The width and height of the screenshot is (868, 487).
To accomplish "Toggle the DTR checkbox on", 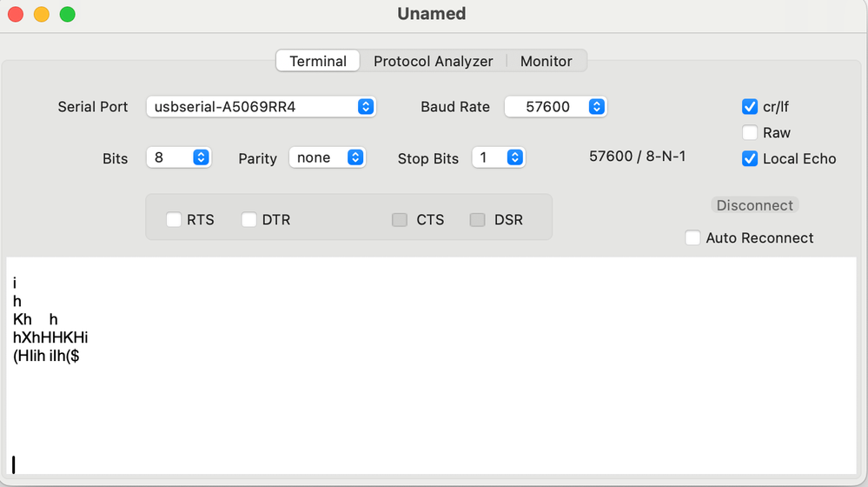I will point(249,220).
